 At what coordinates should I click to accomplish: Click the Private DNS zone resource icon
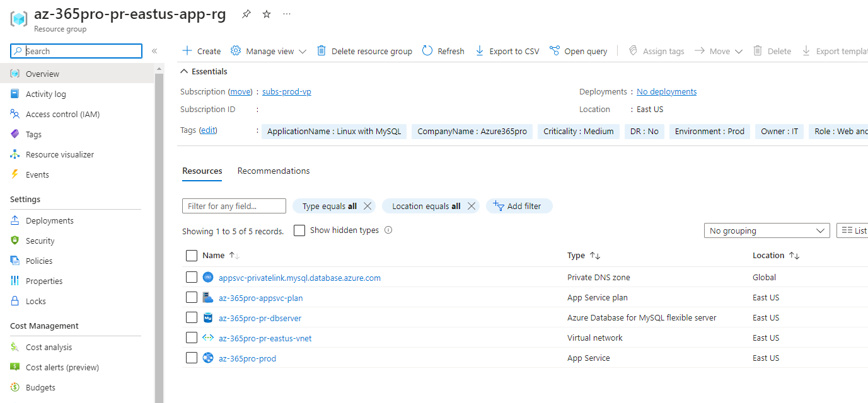208,278
